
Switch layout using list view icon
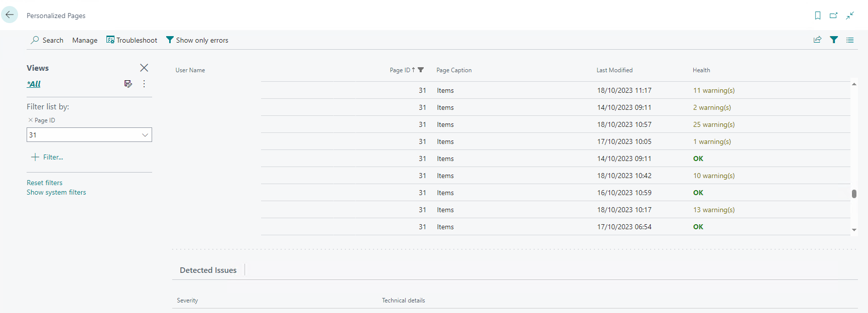pos(850,40)
